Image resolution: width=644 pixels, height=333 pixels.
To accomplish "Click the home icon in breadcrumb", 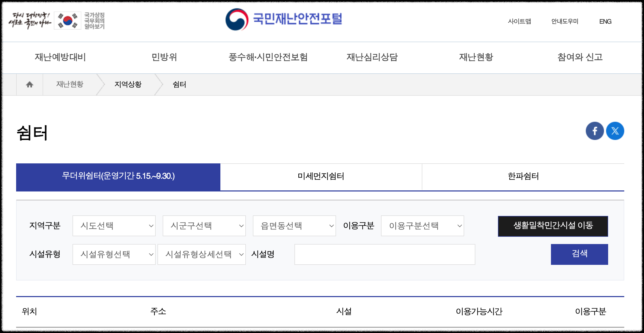I will click(30, 85).
